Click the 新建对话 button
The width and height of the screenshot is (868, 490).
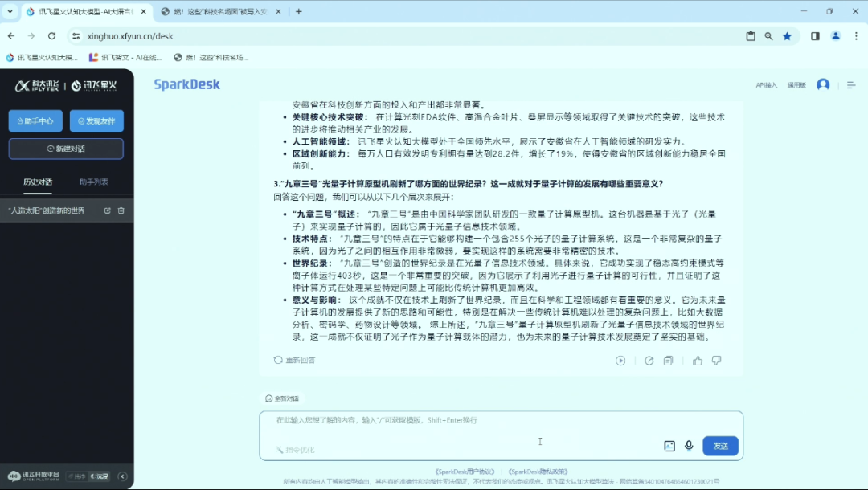point(66,149)
